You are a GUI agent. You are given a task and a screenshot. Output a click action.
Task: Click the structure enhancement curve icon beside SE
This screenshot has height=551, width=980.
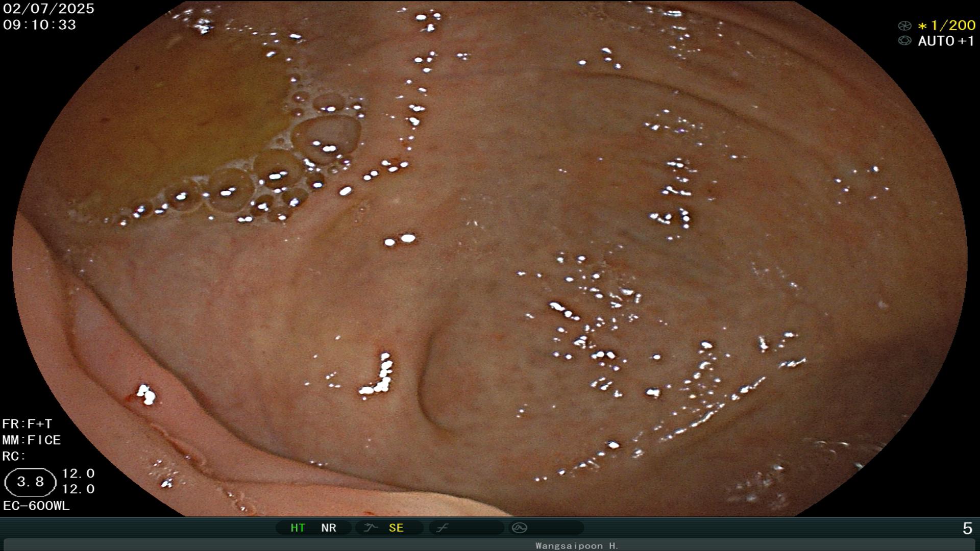click(x=371, y=528)
